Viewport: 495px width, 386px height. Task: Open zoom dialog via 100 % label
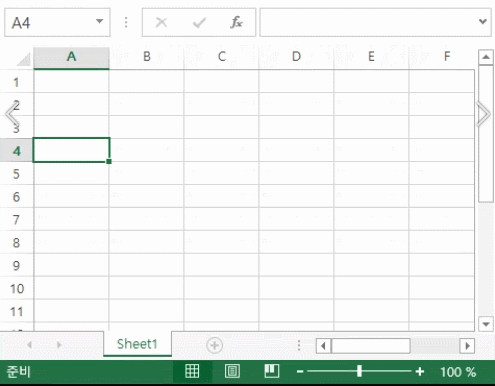[x=458, y=372]
